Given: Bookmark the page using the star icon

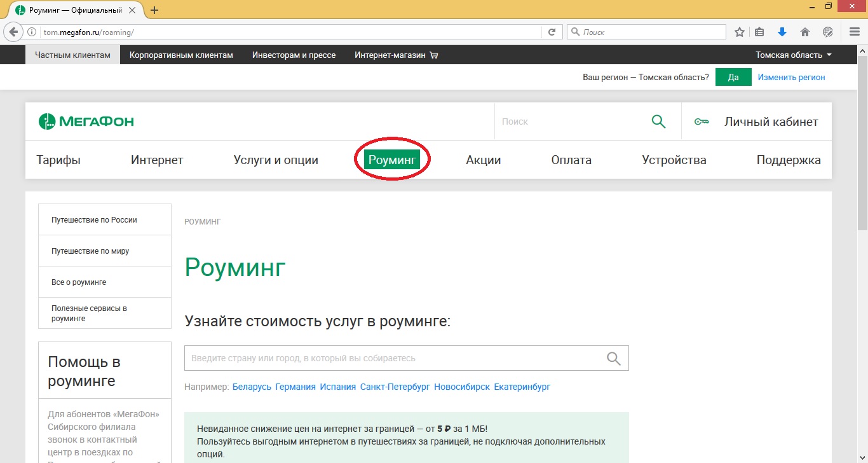Looking at the screenshot, I should pos(739,31).
